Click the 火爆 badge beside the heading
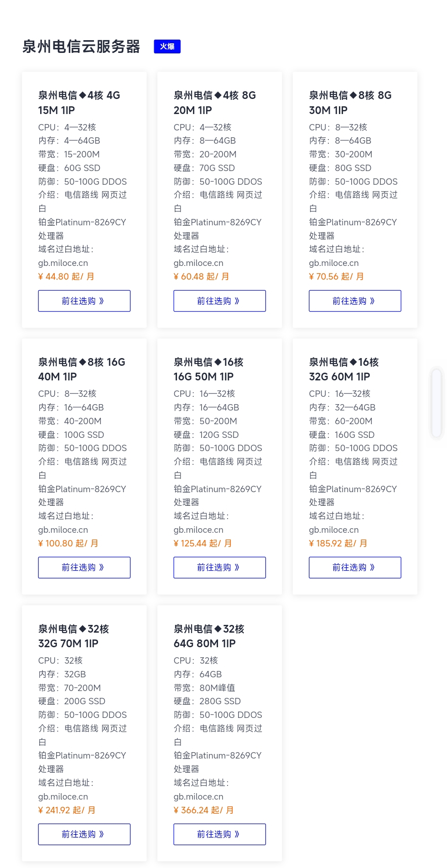The height and width of the screenshot is (868, 447). tap(167, 47)
